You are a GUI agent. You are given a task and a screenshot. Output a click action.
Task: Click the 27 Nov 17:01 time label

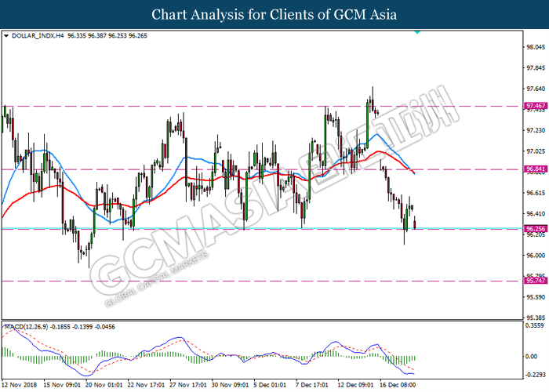pyautogui.click(x=187, y=385)
